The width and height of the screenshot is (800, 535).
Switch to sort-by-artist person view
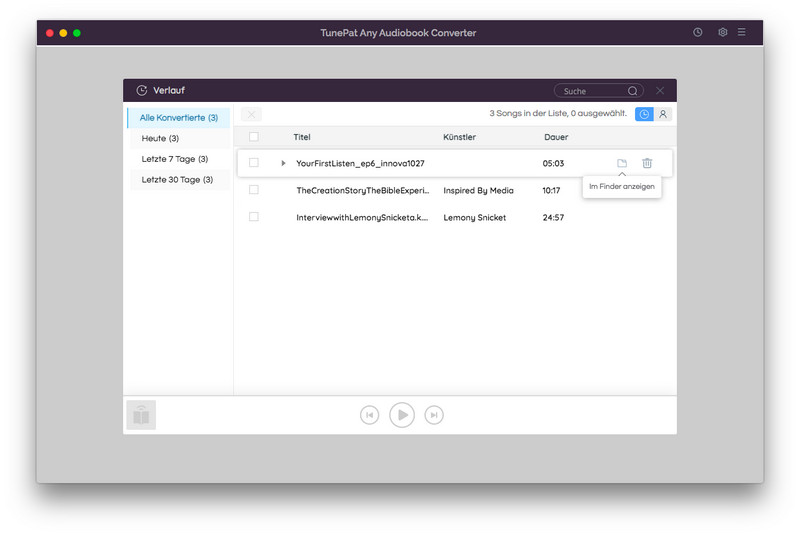coord(663,114)
